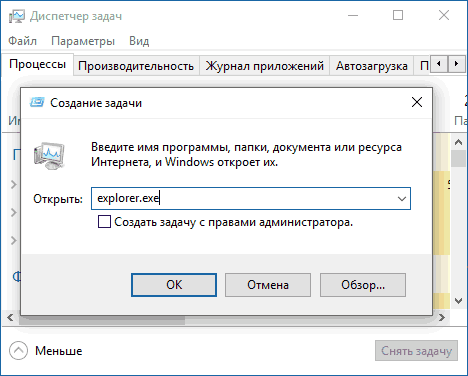This screenshot has height=376, width=468.
Task: Click the Task Manager title bar icon
Action: 17,16
